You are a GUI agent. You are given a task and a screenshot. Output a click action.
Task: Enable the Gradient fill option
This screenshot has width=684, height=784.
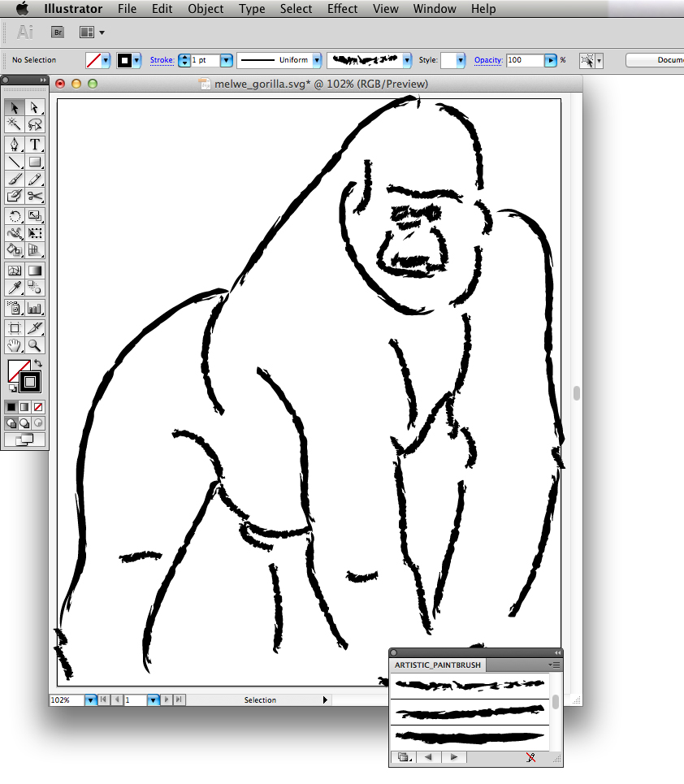[24, 405]
